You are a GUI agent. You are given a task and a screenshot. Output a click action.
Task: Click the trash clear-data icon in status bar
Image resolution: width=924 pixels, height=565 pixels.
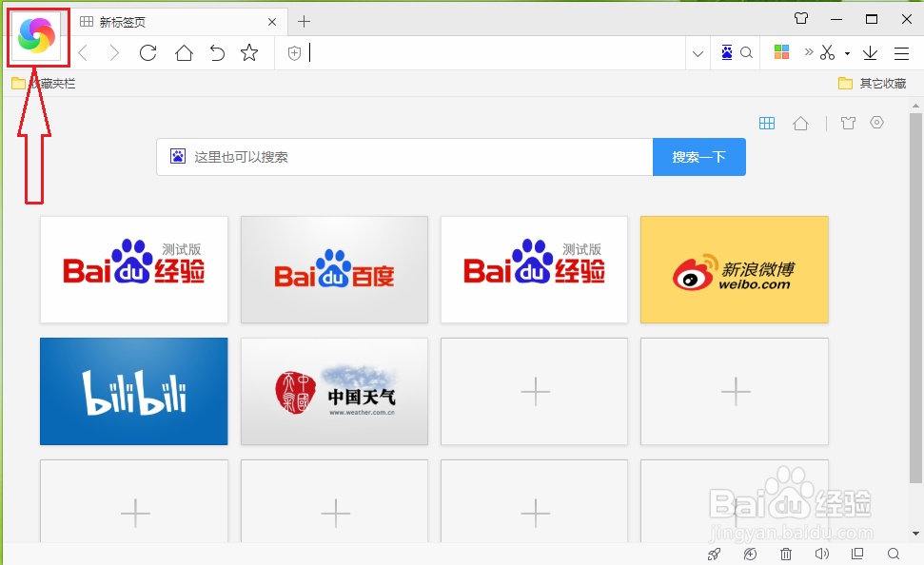click(x=786, y=554)
